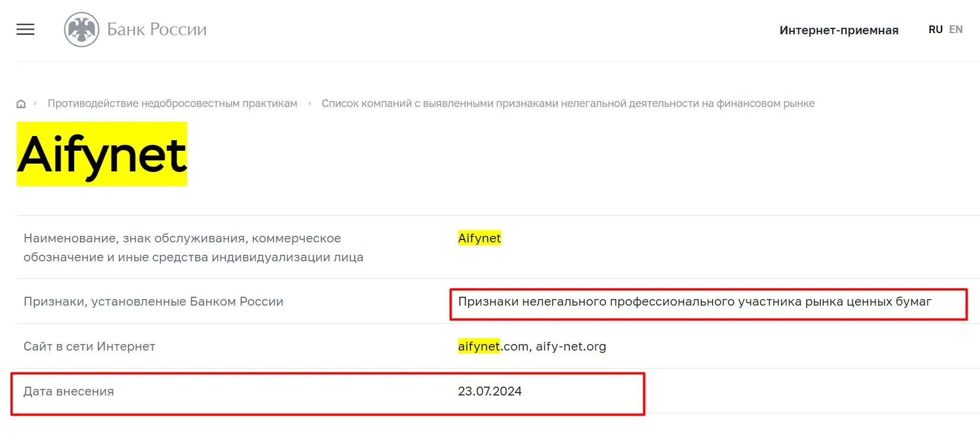The width and height of the screenshot is (980, 441).
Task: Open breadcrumb path 'Противодействие недобросовестным практикам'
Action: pyautogui.click(x=172, y=103)
